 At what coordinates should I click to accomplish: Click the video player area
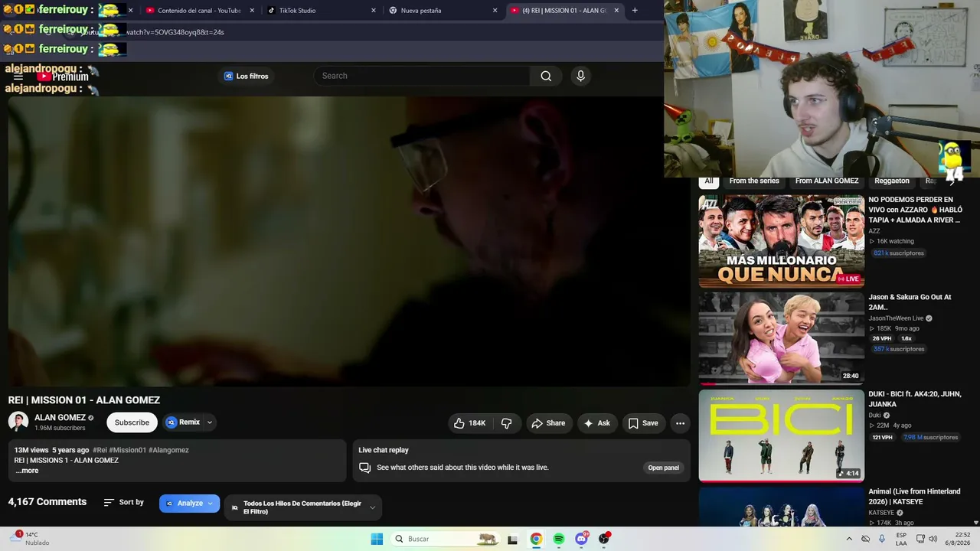(349, 241)
